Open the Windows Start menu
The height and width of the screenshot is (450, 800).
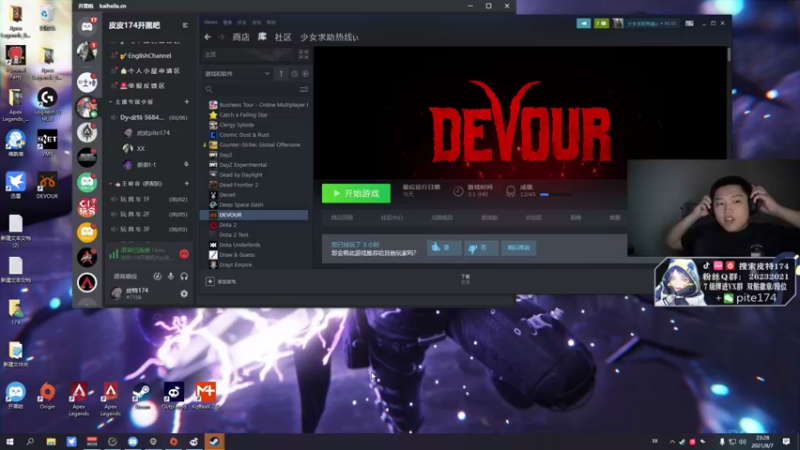pos(9,441)
